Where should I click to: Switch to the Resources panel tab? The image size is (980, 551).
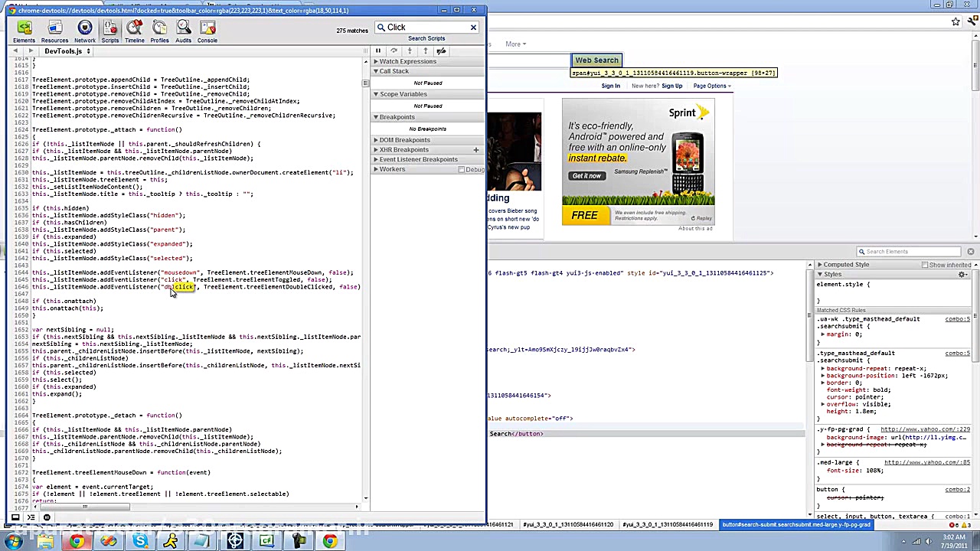(54, 31)
